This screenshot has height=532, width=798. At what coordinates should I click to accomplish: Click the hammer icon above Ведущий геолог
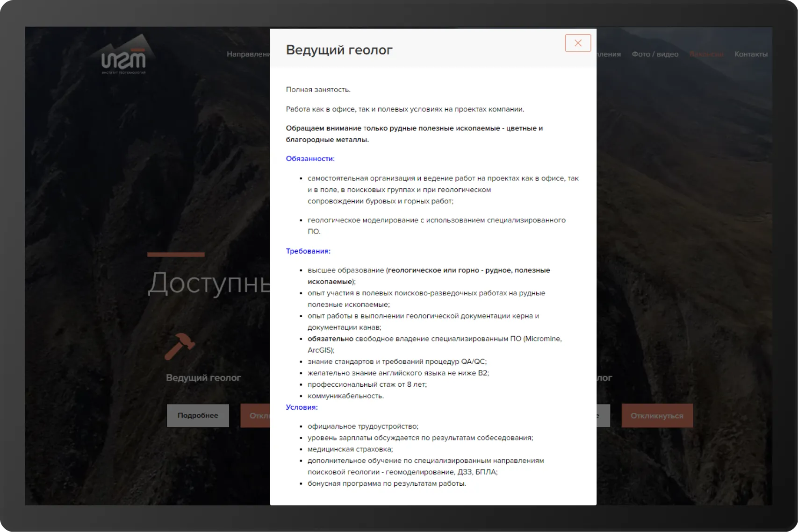[180, 346]
